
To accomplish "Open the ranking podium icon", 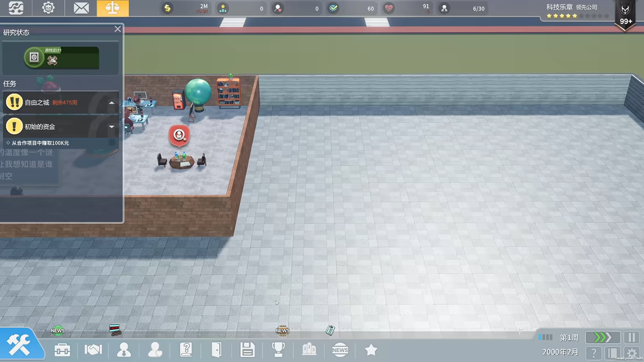I will pos(309,350).
